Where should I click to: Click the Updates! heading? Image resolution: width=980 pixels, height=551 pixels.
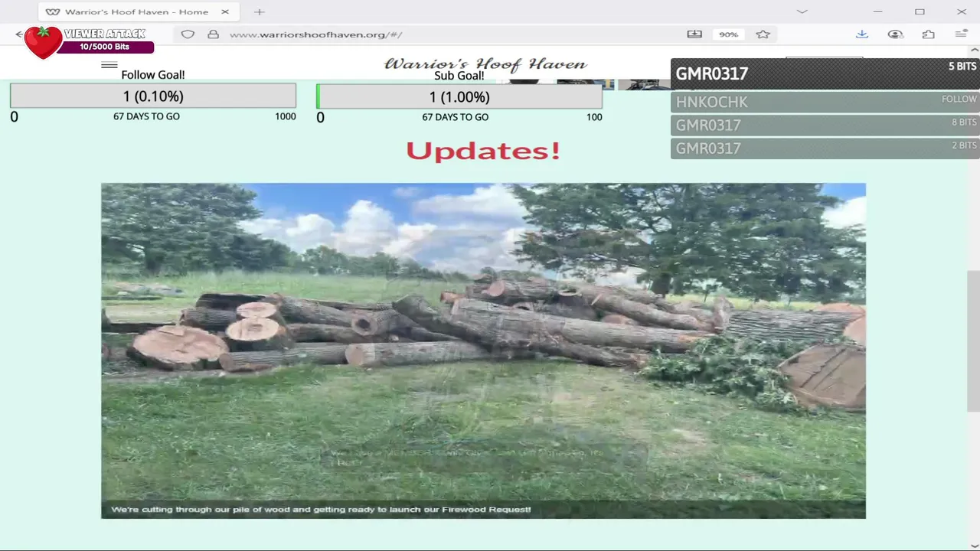coord(483,151)
